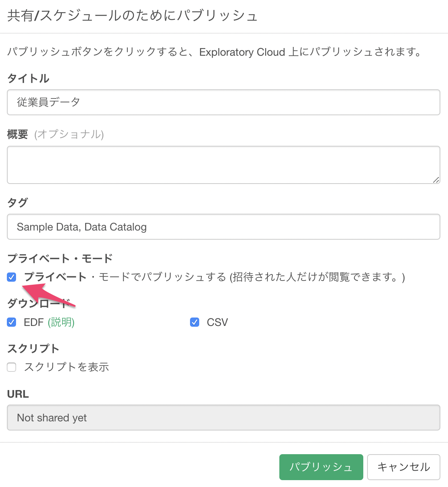The height and width of the screenshot is (487, 448).
Task: Click the スクリプト section heading
Action: (x=33, y=348)
